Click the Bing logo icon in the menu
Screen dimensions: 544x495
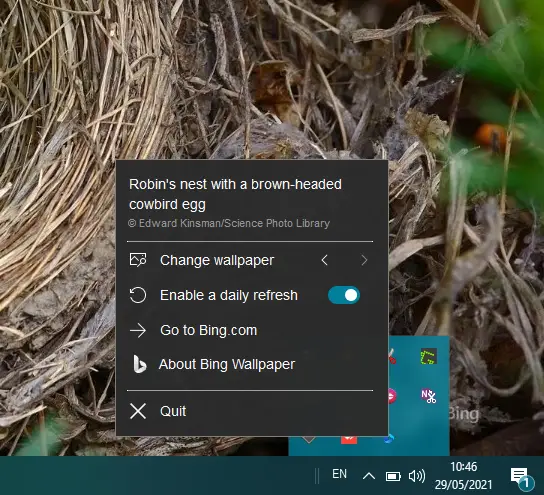click(139, 364)
